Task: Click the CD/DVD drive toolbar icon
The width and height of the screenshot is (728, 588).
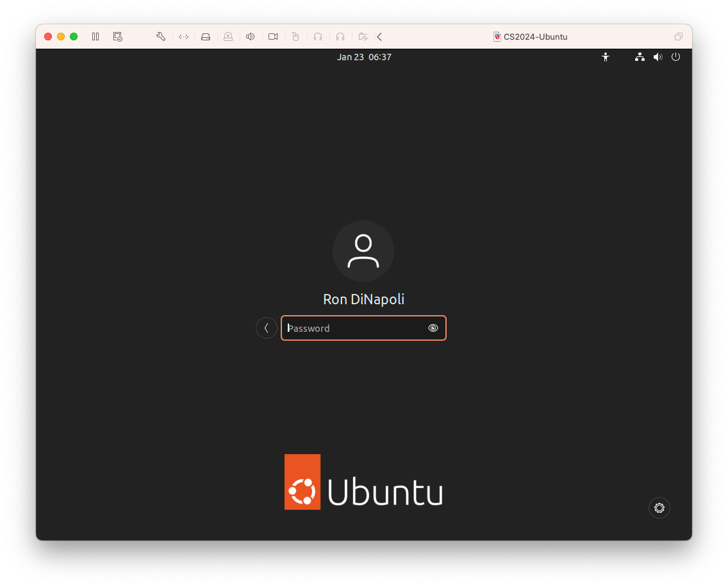Action: (x=228, y=37)
